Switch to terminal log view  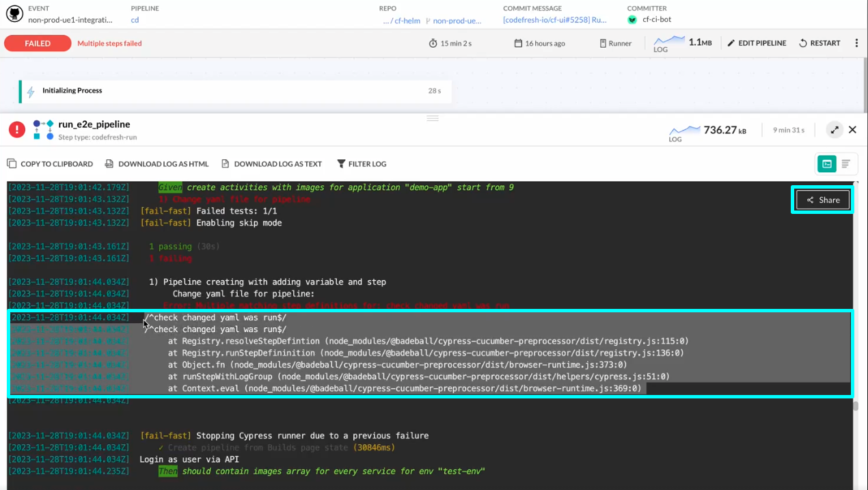click(827, 164)
